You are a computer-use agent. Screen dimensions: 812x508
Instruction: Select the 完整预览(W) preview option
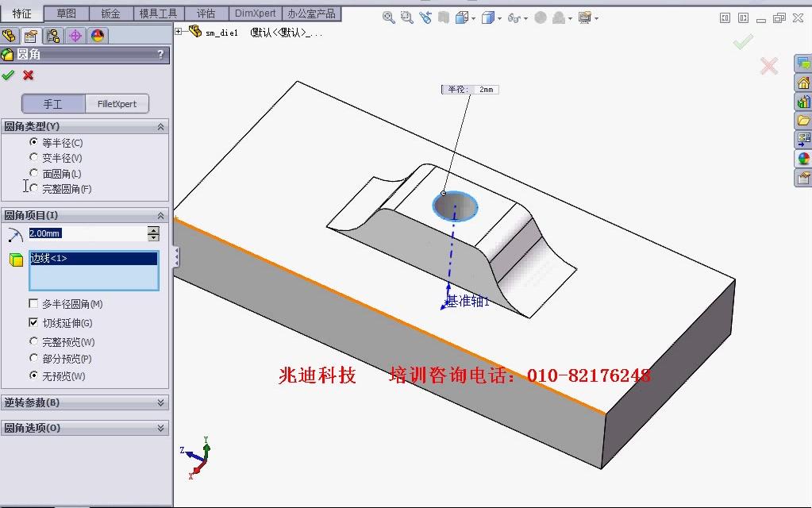[x=35, y=341]
